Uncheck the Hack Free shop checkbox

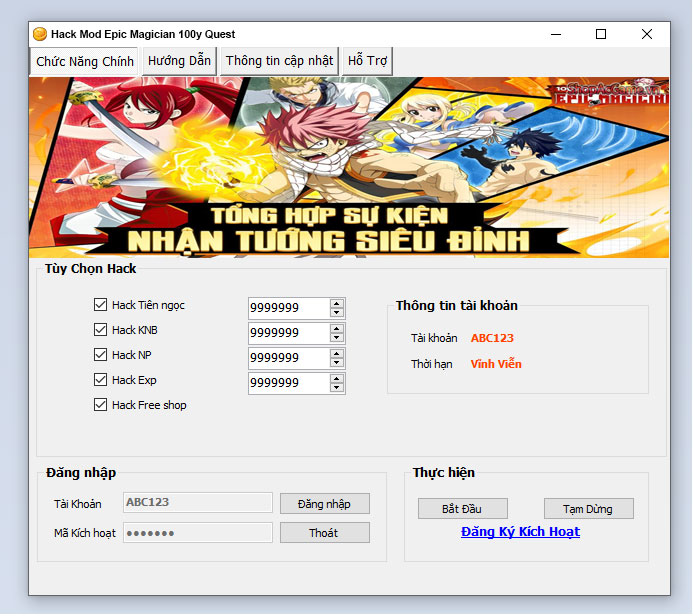[100, 405]
